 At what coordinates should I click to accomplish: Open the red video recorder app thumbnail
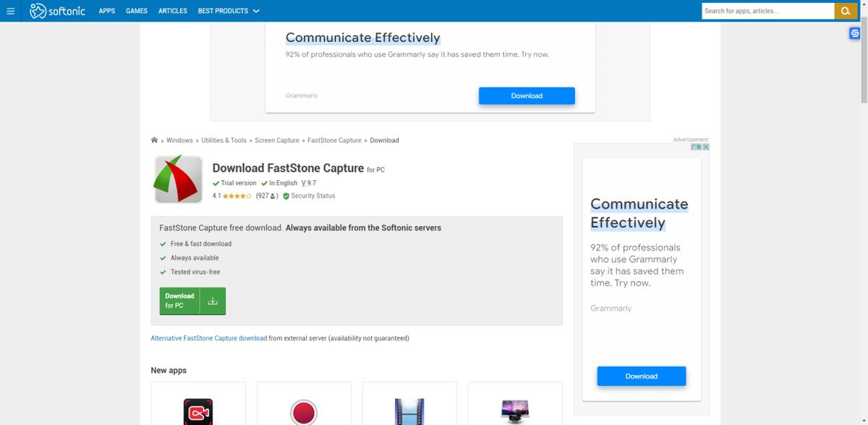pyautogui.click(x=197, y=411)
